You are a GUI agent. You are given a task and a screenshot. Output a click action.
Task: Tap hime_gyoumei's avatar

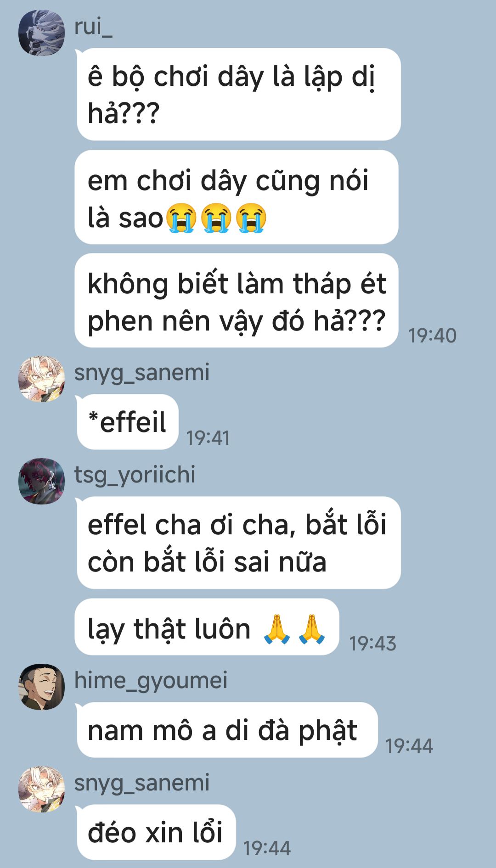(x=41, y=687)
